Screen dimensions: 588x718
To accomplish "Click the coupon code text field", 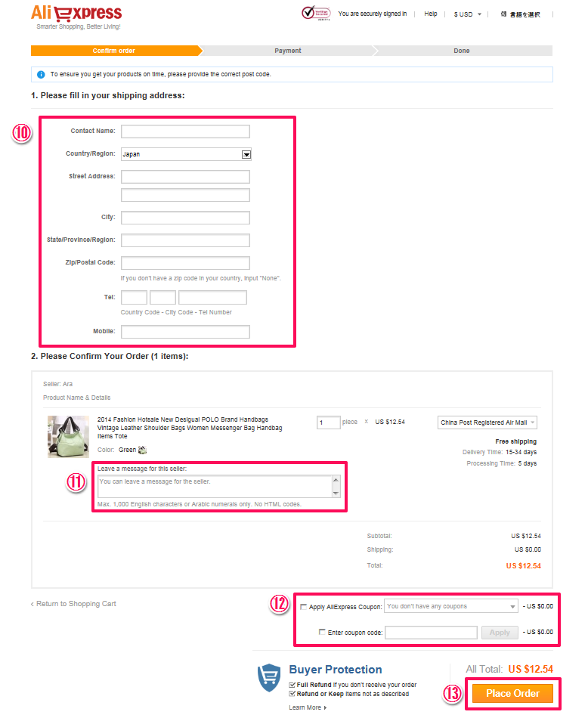I will coord(431,633).
